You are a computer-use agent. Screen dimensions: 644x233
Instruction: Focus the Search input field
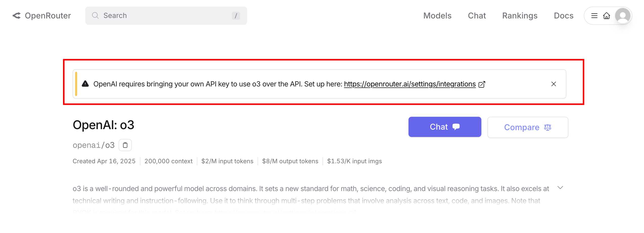coord(166,16)
